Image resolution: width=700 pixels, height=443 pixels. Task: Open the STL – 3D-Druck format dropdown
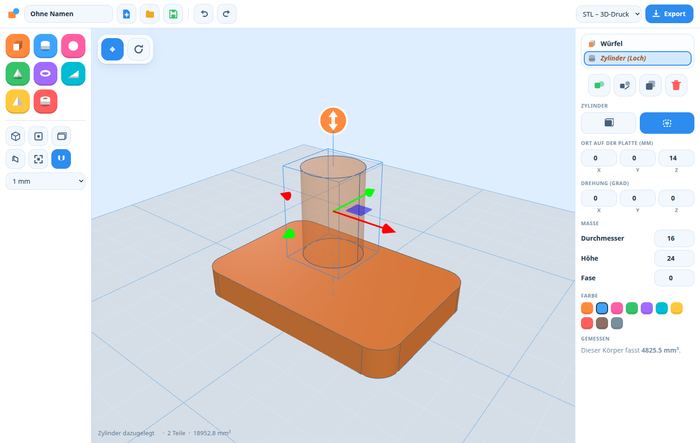pyautogui.click(x=609, y=14)
